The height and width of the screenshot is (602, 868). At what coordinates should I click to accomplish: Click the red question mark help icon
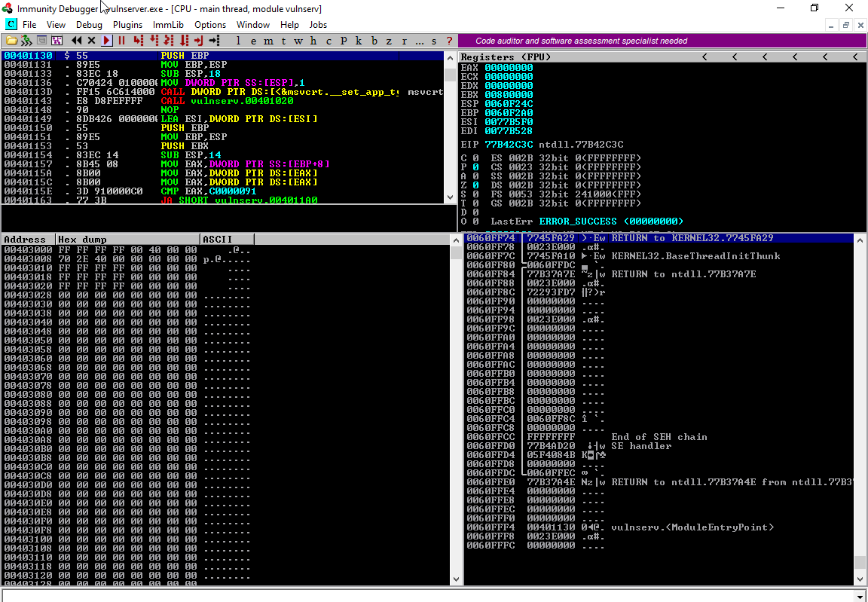450,41
